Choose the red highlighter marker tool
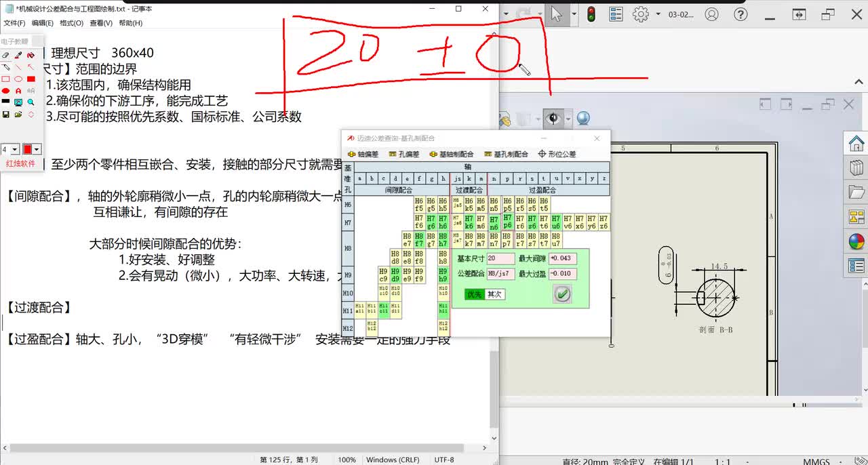Viewport: 868px width, 465px height. tap(31, 55)
